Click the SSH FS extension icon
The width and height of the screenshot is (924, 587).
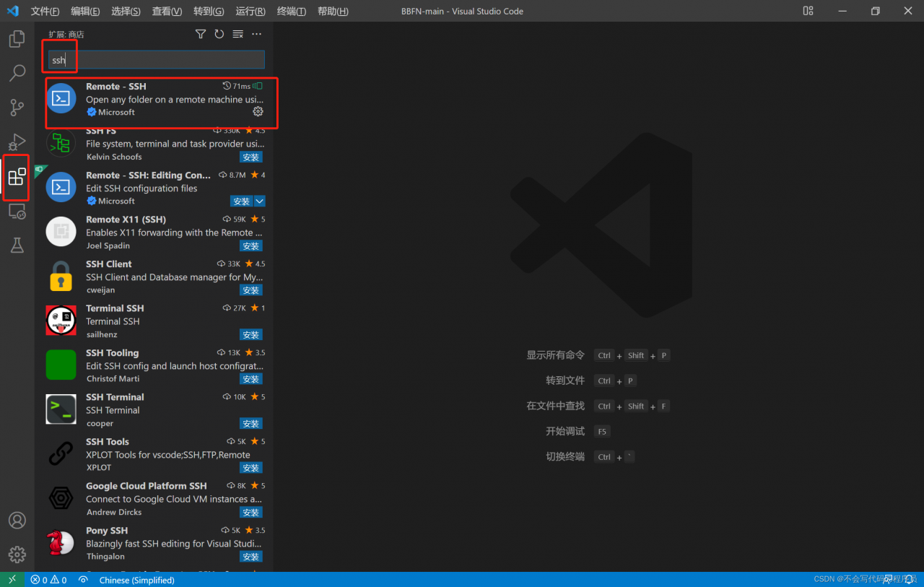(61, 143)
